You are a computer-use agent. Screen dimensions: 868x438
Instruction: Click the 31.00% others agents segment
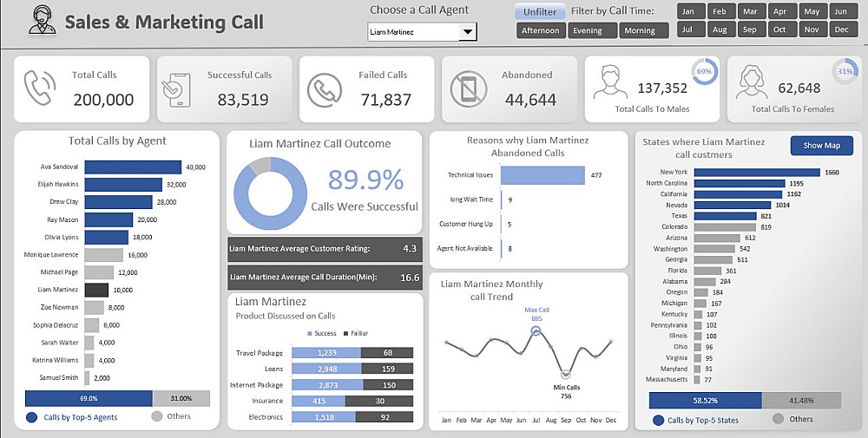pos(181,398)
